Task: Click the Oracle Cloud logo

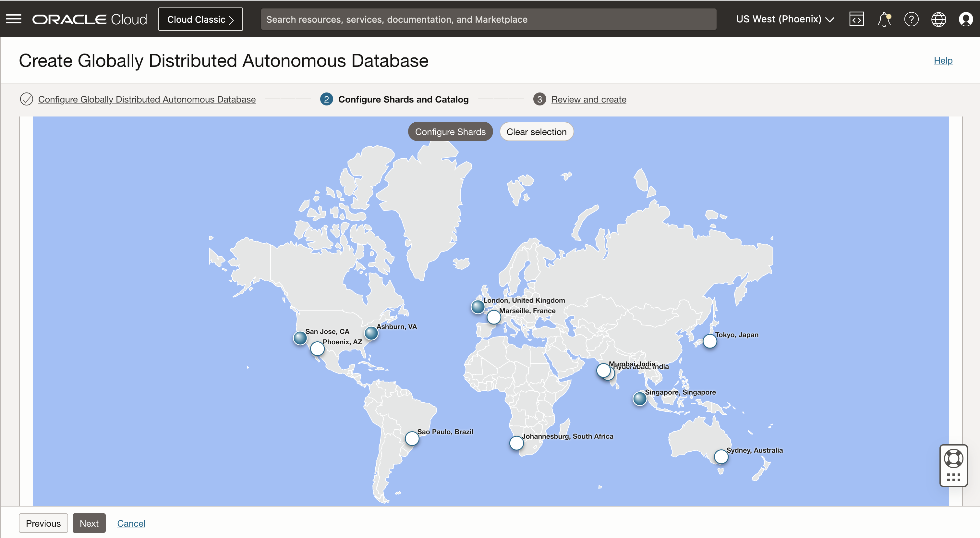Action: pos(89,18)
